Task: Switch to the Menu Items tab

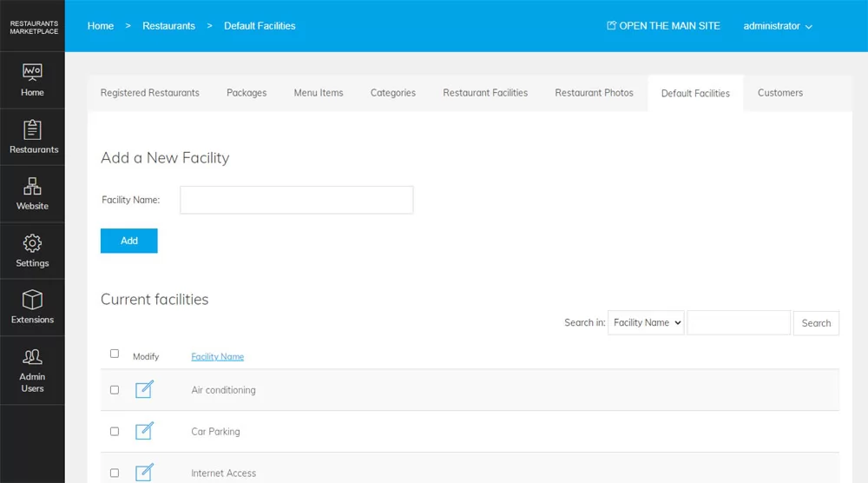Action: tap(319, 93)
